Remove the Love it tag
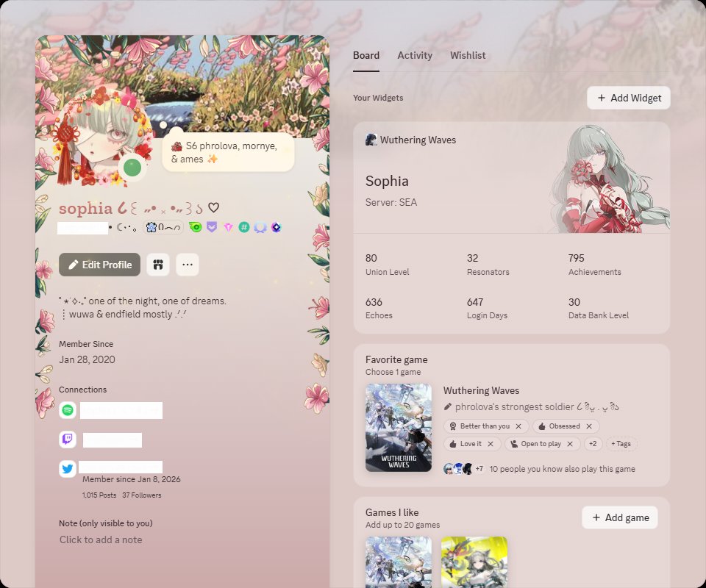Screen dimensions: 706x588 coord(491,444)
